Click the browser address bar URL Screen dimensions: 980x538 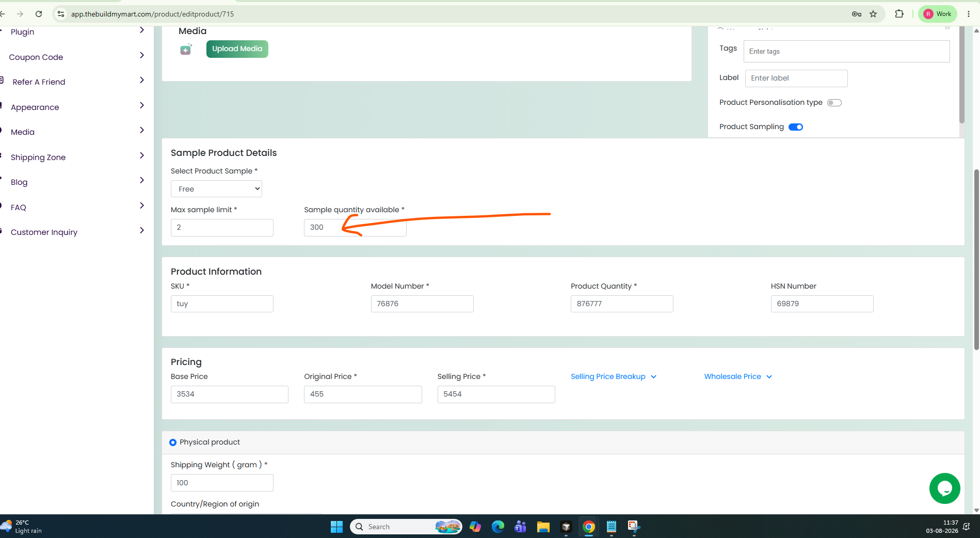[x=153, y=14]
